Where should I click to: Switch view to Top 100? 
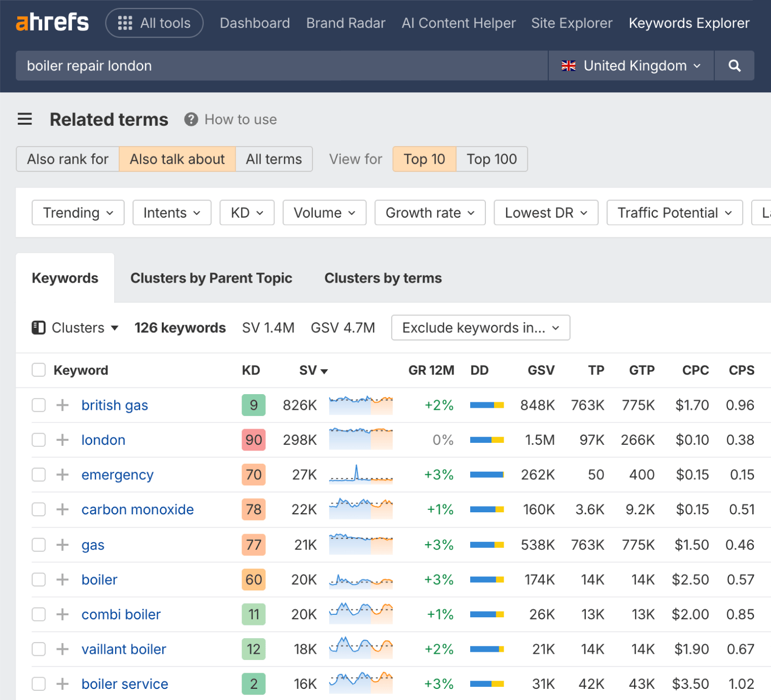491,159
